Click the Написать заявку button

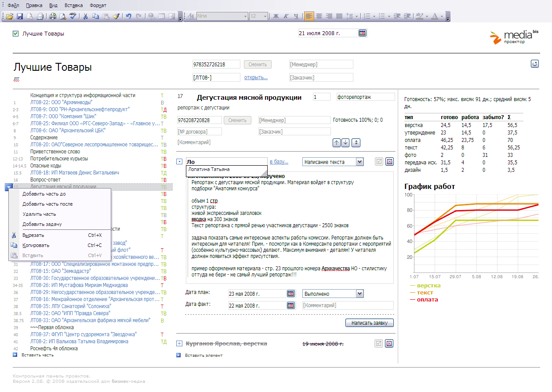(369, 323)
